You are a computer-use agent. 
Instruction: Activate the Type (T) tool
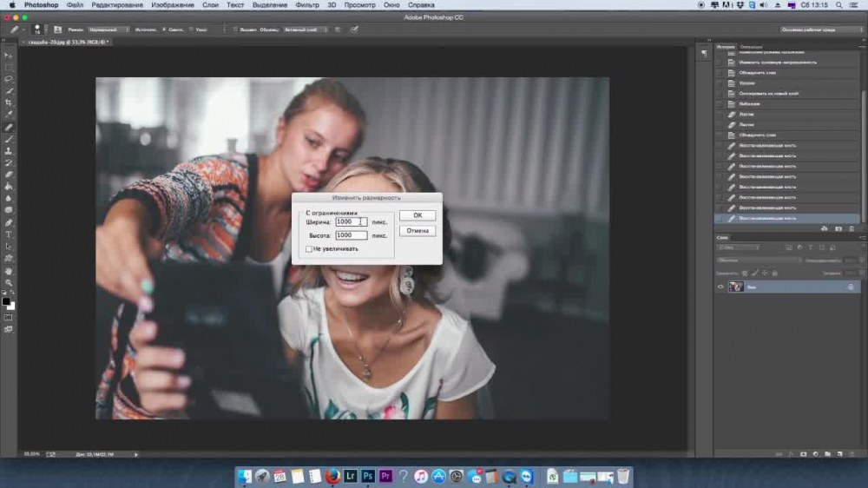10,234
